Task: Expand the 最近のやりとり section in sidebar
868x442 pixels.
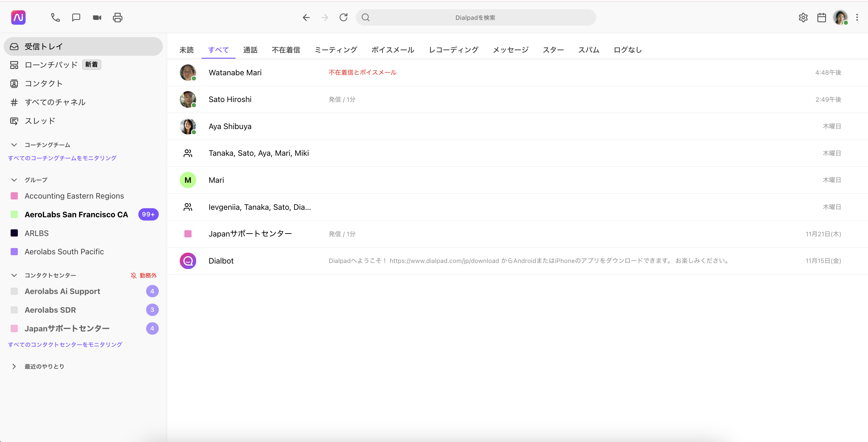Action: (x=14, y=366)
